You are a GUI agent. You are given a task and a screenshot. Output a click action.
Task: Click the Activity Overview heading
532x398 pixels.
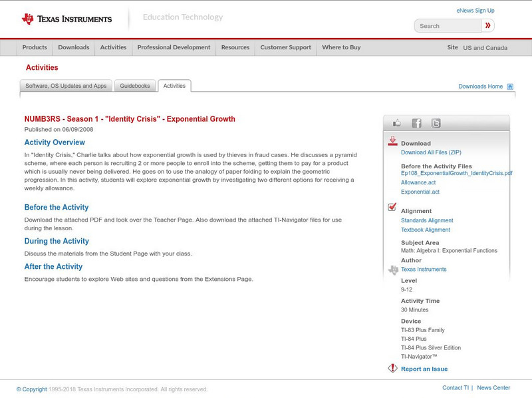pos(55,142)
